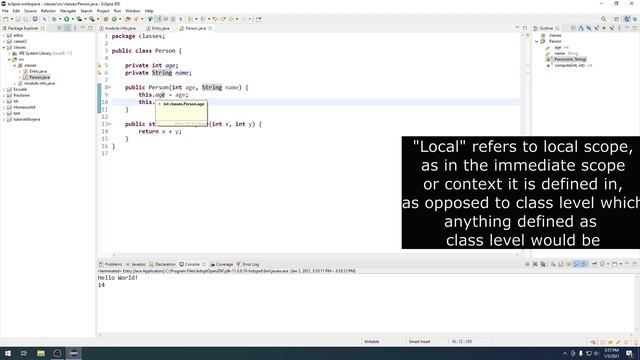The height and width of the screenshot is (360, 640).
Task: Toggle Hide Local Types in Outline
Action: click(612, 28)
